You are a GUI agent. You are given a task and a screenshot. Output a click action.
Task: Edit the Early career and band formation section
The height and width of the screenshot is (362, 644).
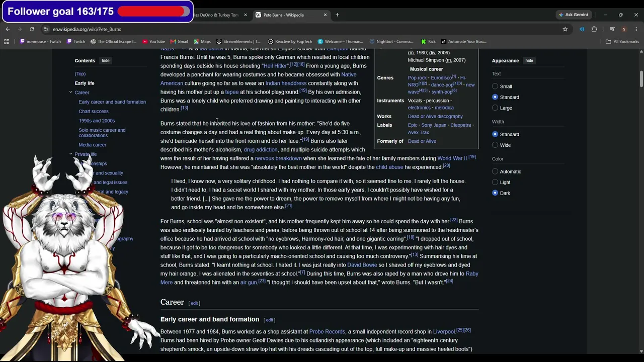[x=270, y=320]
